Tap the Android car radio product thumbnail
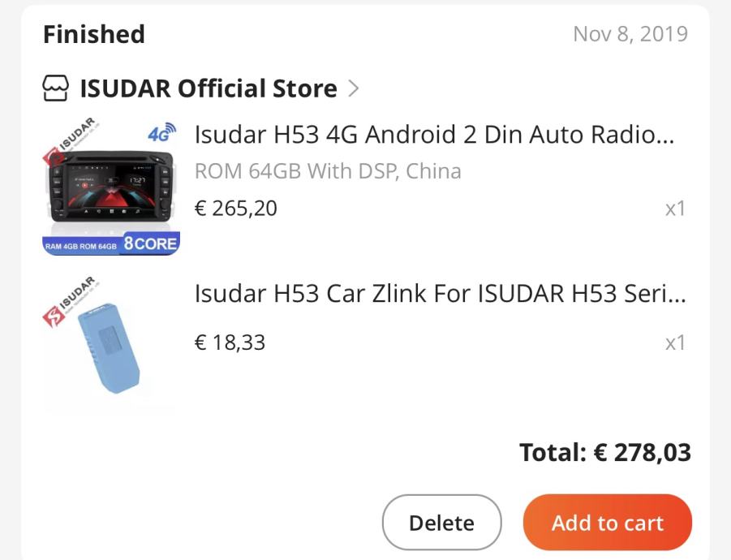731x560 pixels. pyautogui.click(x=111, y=187)
